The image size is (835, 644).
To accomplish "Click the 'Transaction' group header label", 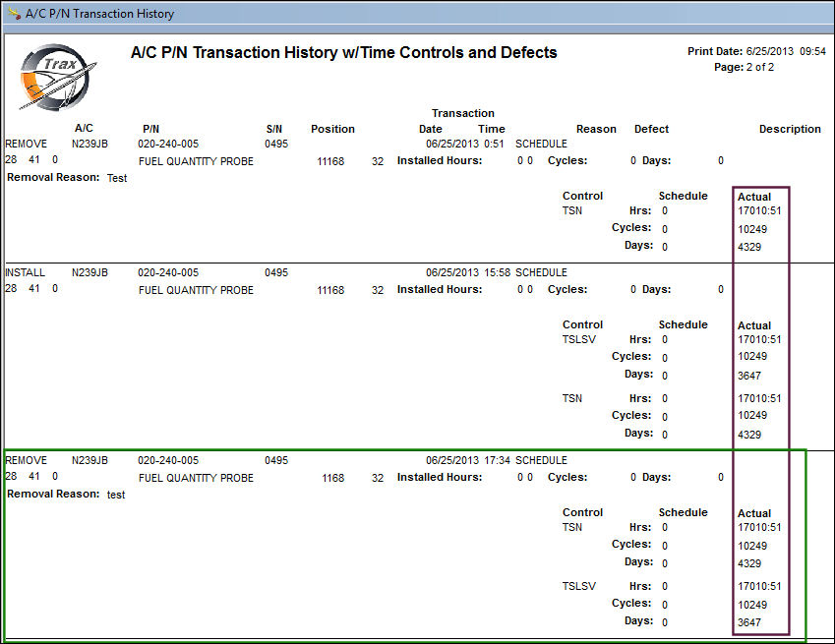I will (463, 113).
